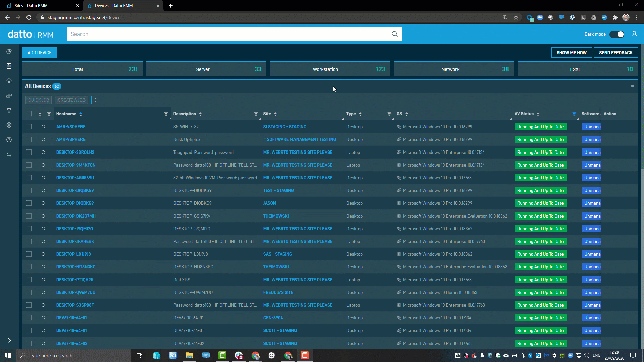Show the Server devices tab
The height and width of the screenshot is (362, 644).
(x=206, y=69)
